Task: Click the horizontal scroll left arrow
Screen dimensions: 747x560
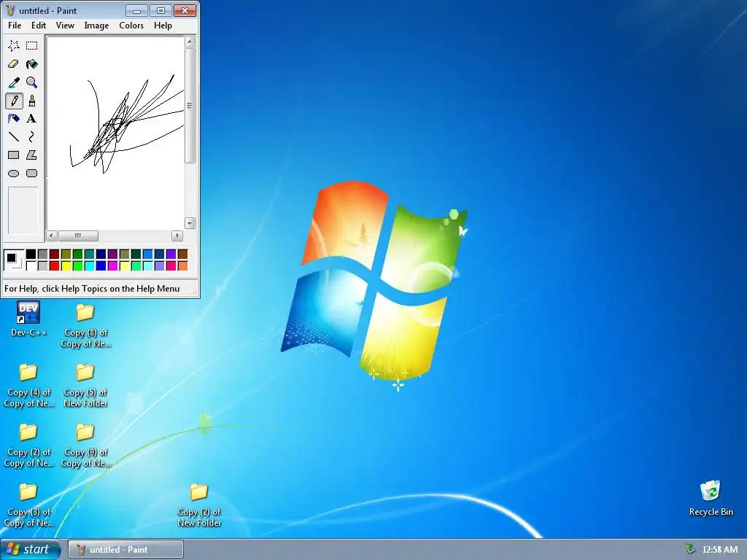Action: (x=52, y=236)
